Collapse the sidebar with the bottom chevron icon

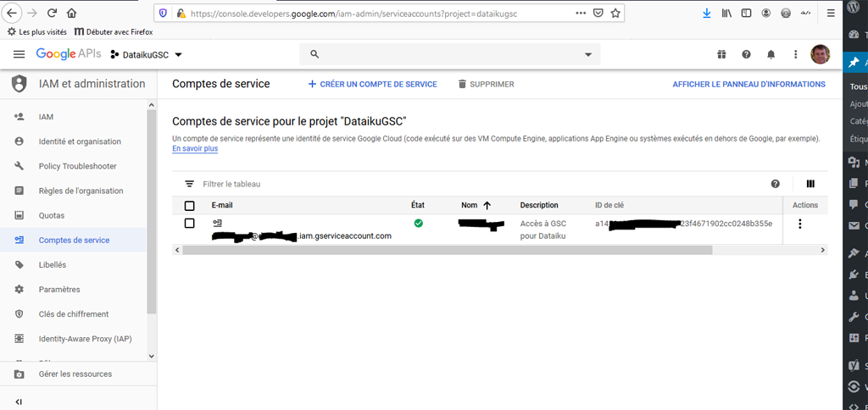[x=19, y=402]
